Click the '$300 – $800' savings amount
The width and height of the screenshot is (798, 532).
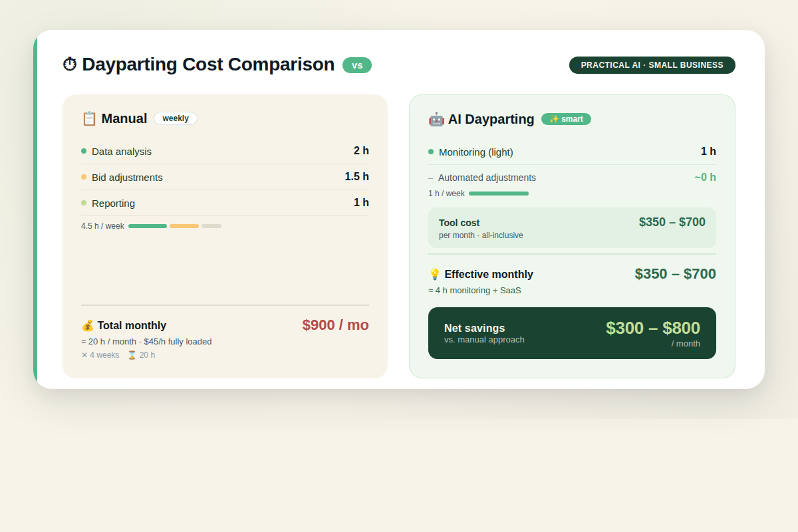(653, 328)
